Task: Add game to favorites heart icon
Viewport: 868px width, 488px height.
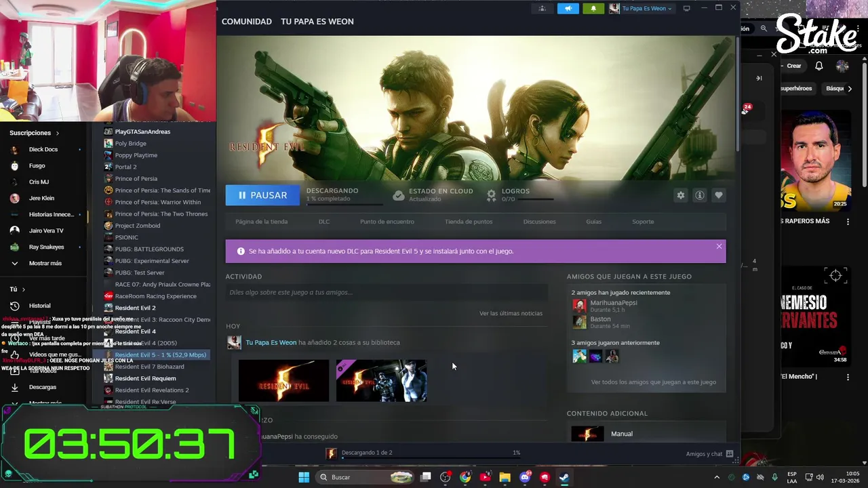Action: (719, 195)
